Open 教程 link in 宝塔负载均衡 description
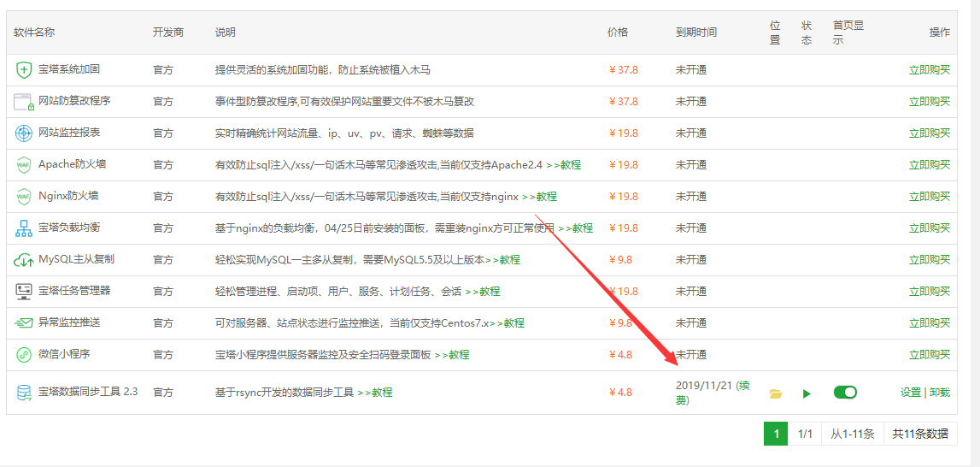This screenshot has height=467, width=980. pos(575,228)
